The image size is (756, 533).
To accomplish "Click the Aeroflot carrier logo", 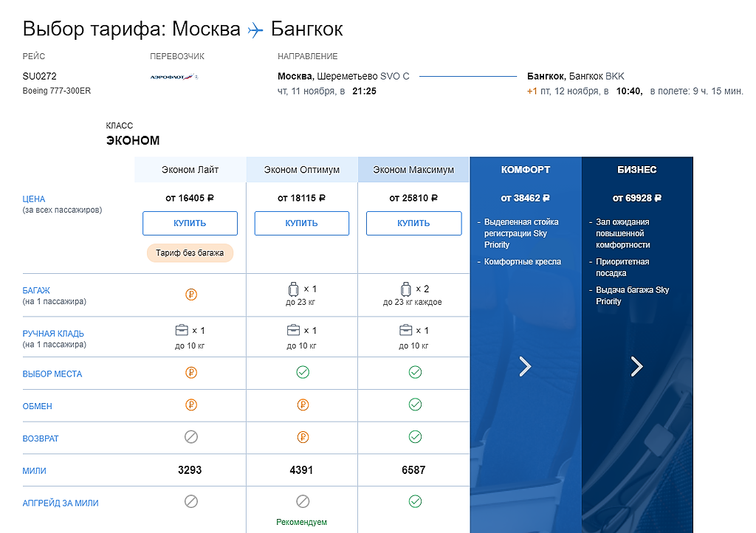I will tap(174, 77).
